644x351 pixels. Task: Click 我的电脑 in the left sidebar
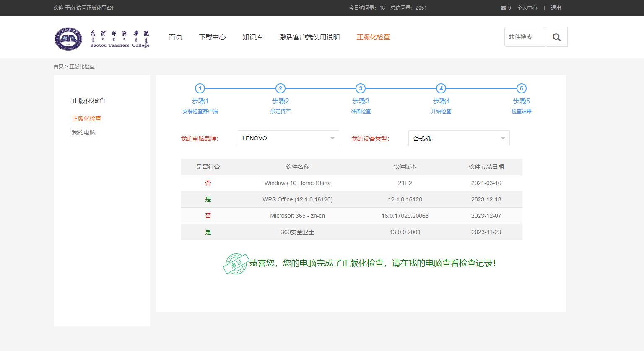coord(83,132)
